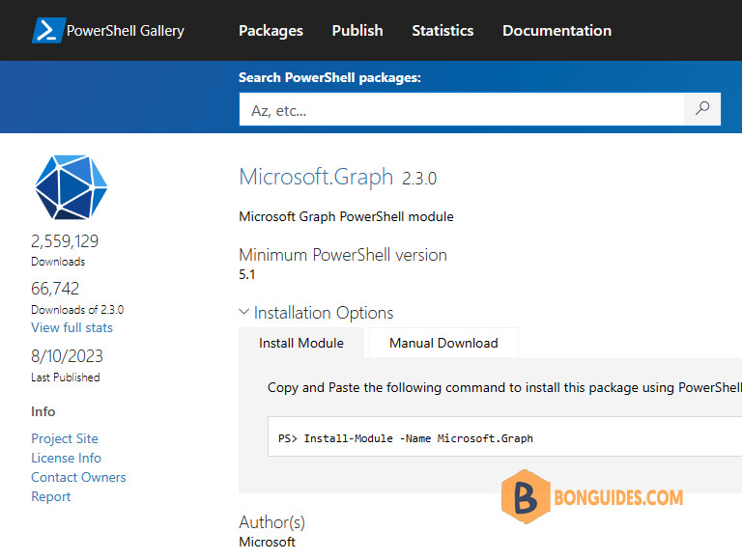Viewport: 742px width, 560px height.
Task: Click the Install-Module command text box
Action: tap(504, 436)
